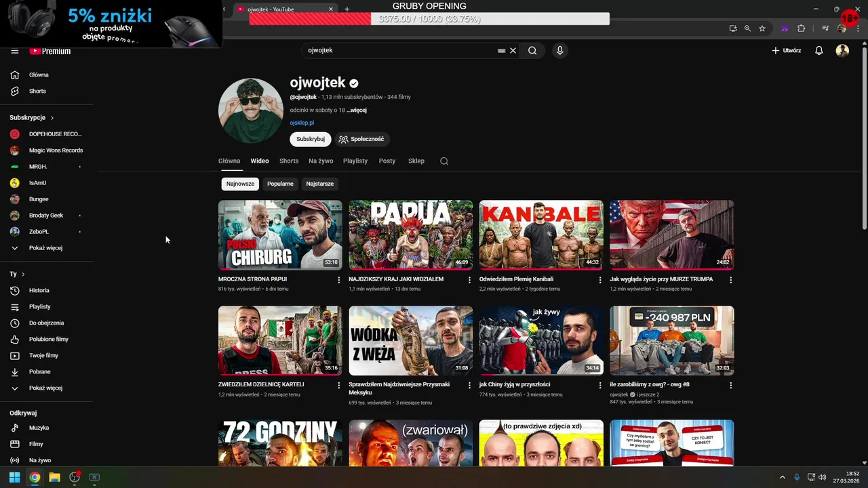The width and height of the screenshot is (868, 488).
Task: Open options for ZWIEDZIŁEM DZIELNICĘ KARTELI
Action: (x=339, y=385)
